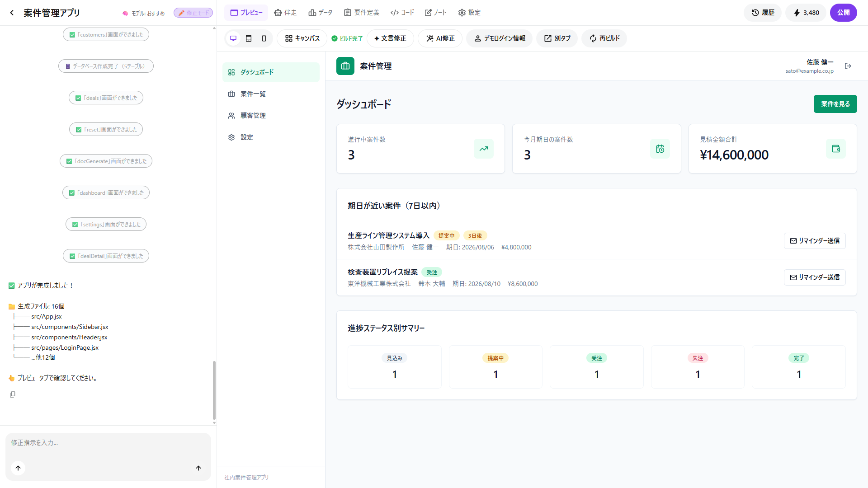
Task: Click the purple 公開 button
Action: (844, 13)
